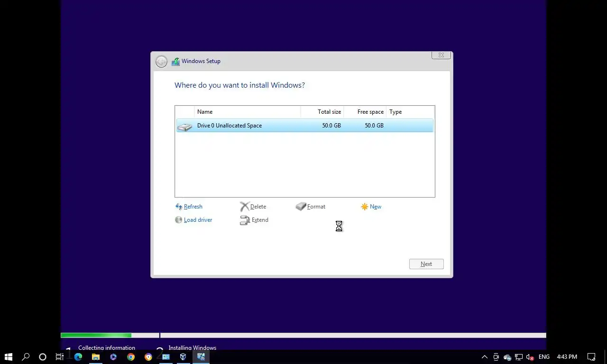Open the Load driver link

tap(198, 220)
